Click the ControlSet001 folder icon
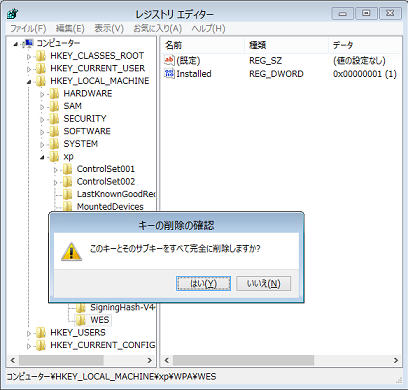The height and width of the screenshot is (390, 408). 67,169
